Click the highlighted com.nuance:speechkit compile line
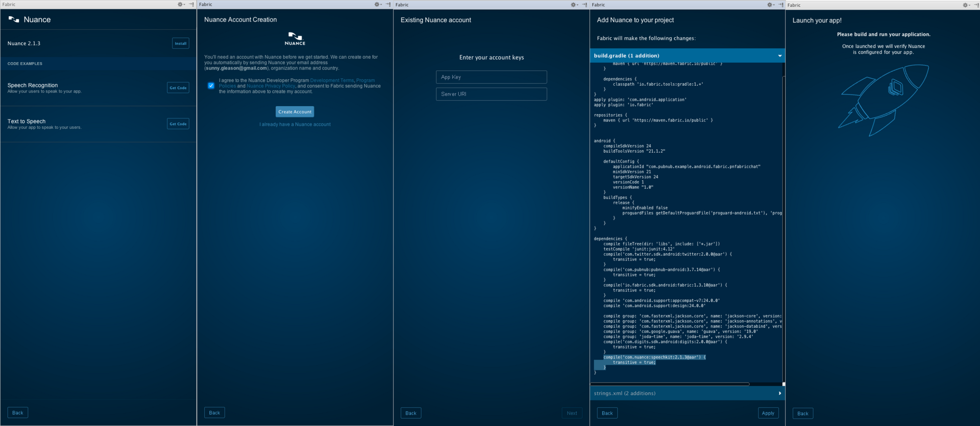Viewport: 980px width, 426px height. click(x=655, y=357)
